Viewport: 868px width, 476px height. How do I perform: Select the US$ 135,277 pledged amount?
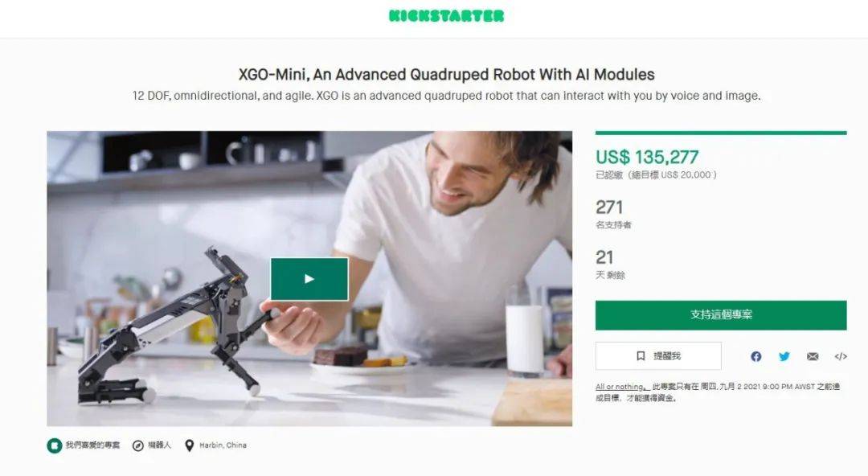[646, 158]
